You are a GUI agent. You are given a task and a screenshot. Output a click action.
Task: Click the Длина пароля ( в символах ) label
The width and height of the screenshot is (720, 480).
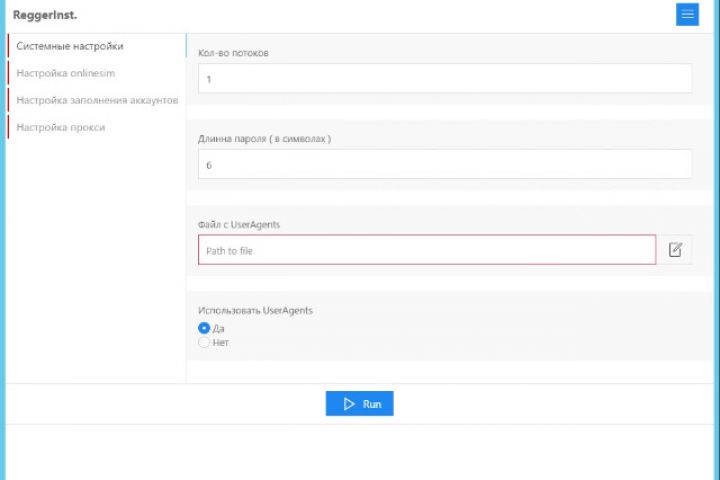point(264,139)
